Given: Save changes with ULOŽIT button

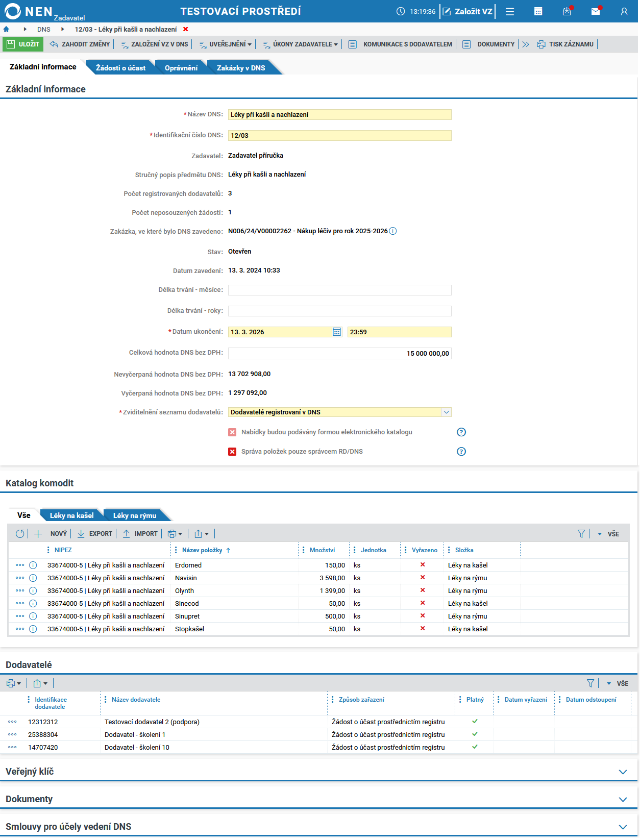Looking at the screenshot, I should tap(23, 44).
